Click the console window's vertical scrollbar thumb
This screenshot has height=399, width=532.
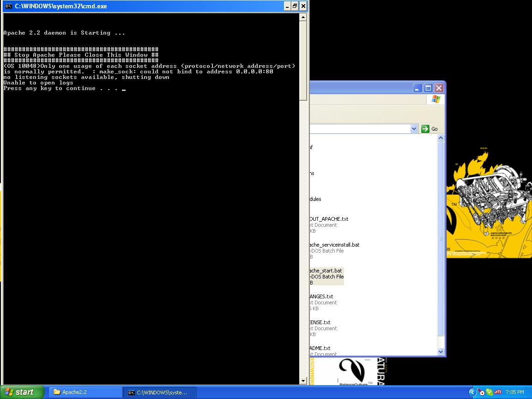(x=303, y=60)
